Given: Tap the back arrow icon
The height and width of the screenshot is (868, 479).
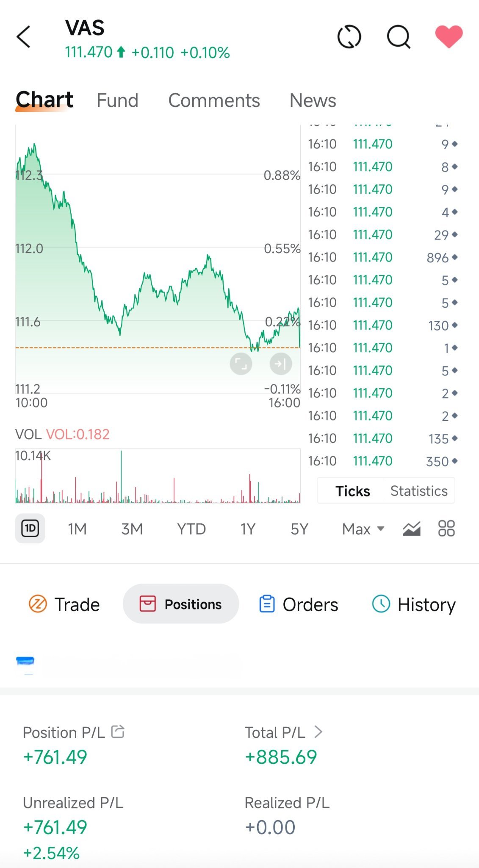Looking at the screenshot, I should click(24, 37).
